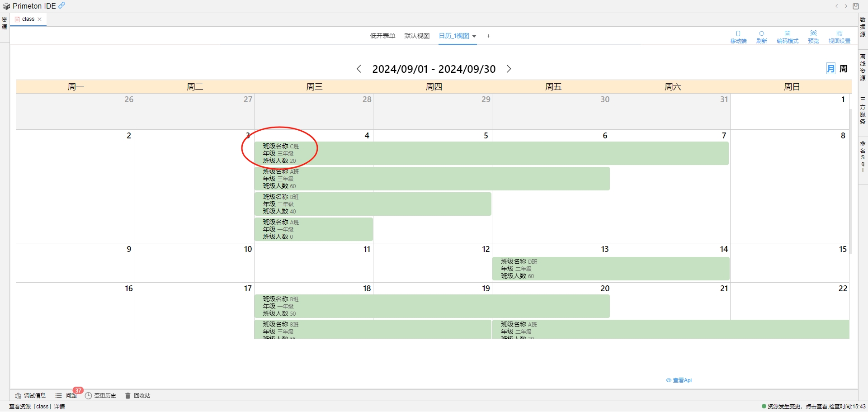打开日历_1视图的下拉菜单
Image resolution: width=868 pixels, height=412 pixels.
pos(474,36)
